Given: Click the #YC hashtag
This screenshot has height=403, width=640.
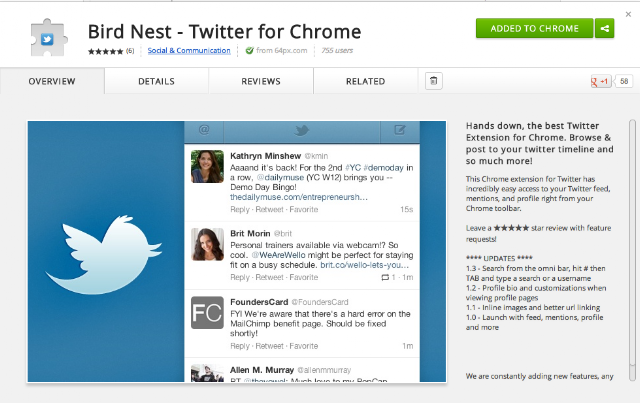Looking at the screenshot, I should (353, 168).
